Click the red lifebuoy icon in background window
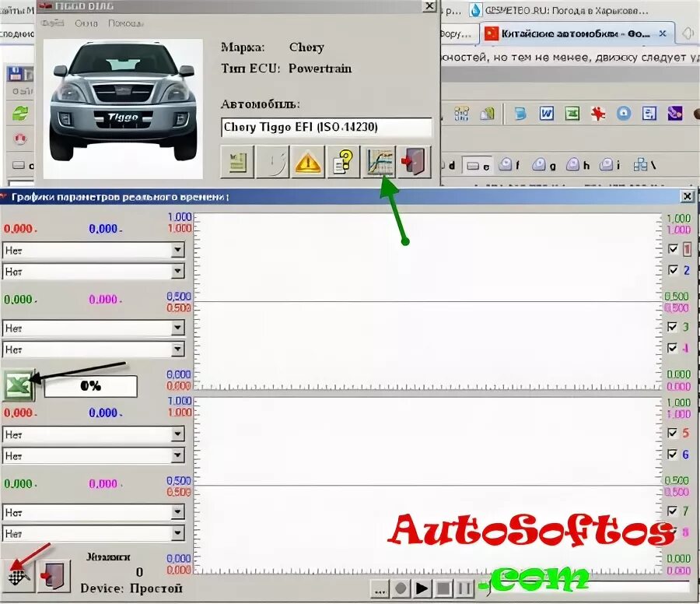Screen dimensions: 700x604 20,139
